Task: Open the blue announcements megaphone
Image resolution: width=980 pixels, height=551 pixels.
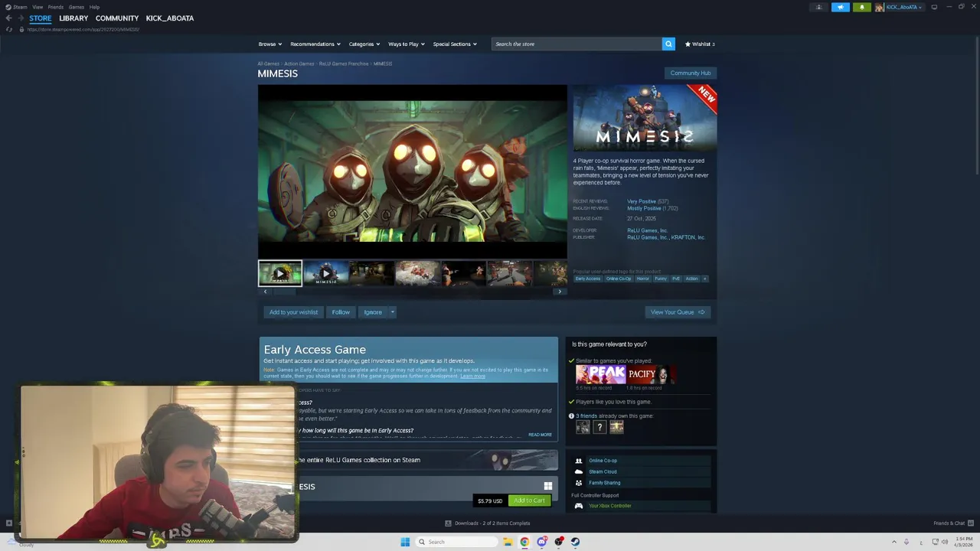Action: click(841, 7)
